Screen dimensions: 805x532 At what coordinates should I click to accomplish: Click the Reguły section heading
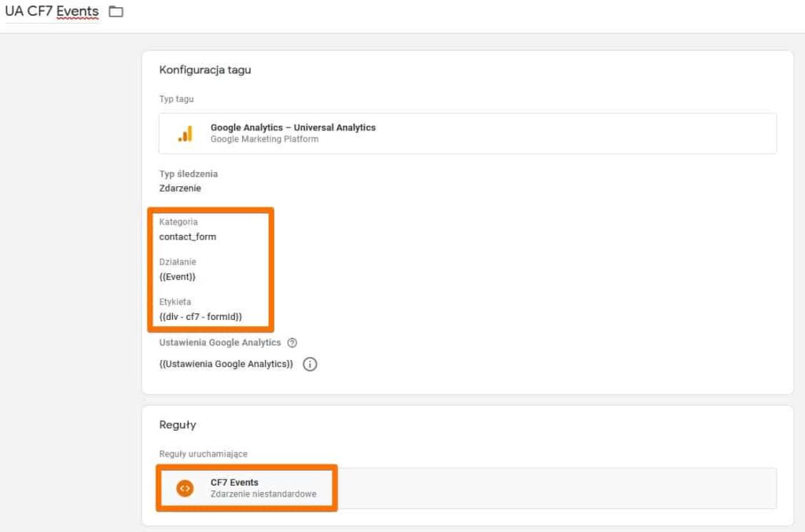click(178, 424)
